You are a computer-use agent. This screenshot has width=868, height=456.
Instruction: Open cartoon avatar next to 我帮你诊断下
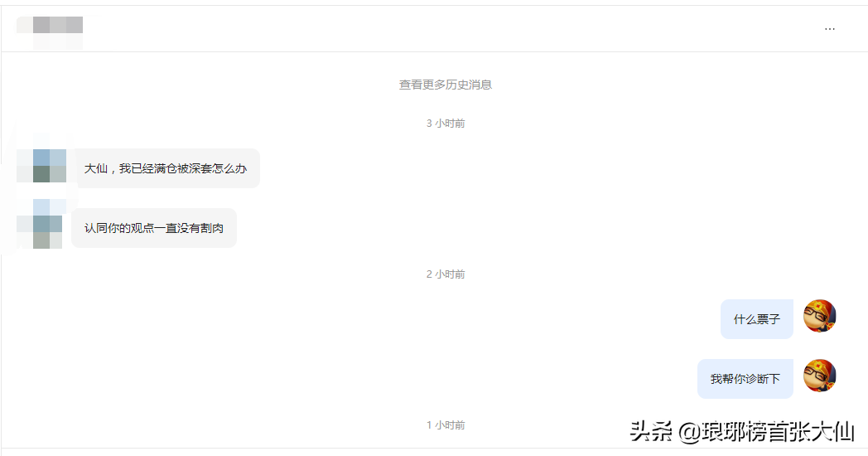coord(819,375)
